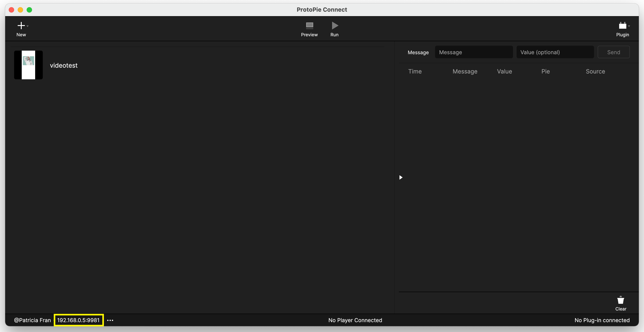Open the three-dot more options menu
Screen dimensions: 644x332
(110, 320)
